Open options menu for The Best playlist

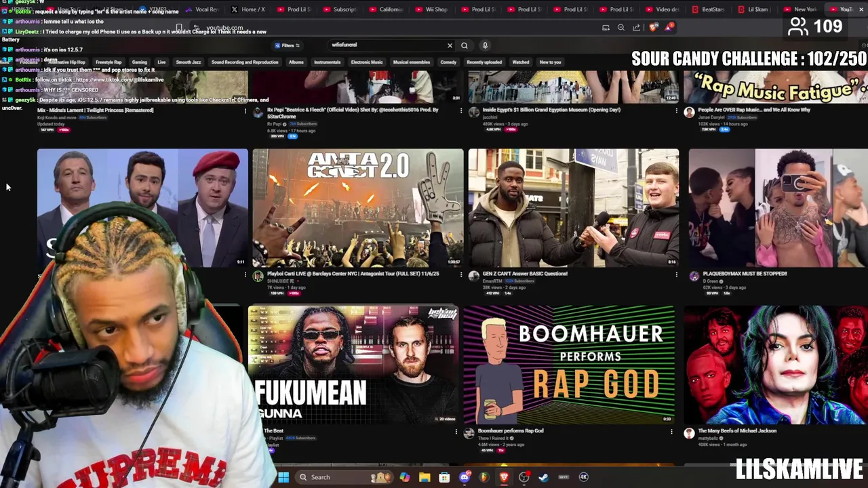tap(456, 432)
